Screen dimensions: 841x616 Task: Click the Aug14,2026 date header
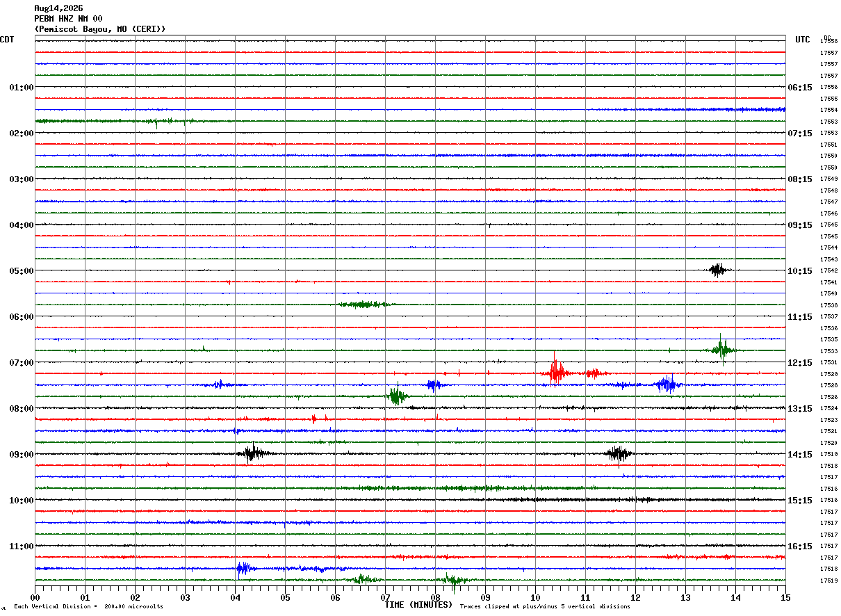(x=58, y=8)
